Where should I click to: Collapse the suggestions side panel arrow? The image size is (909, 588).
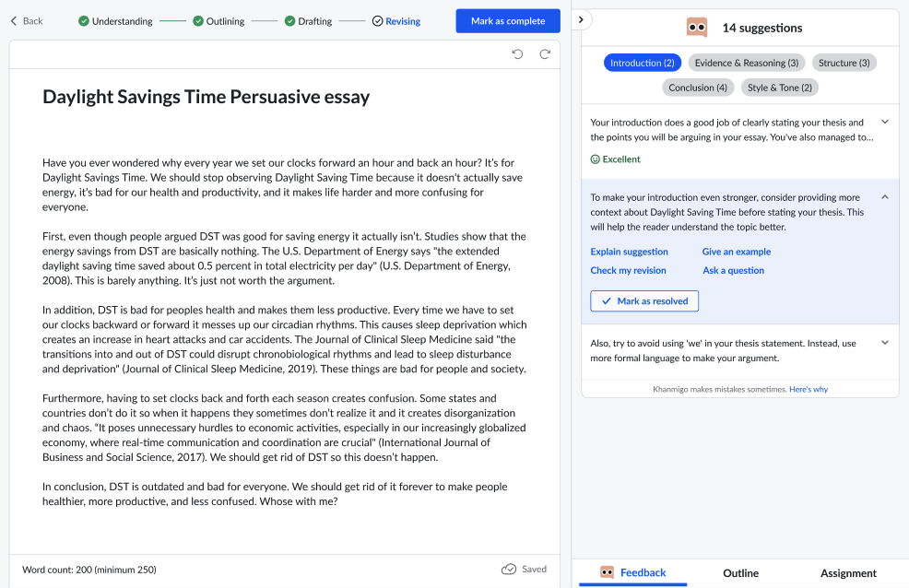point(581,19)
